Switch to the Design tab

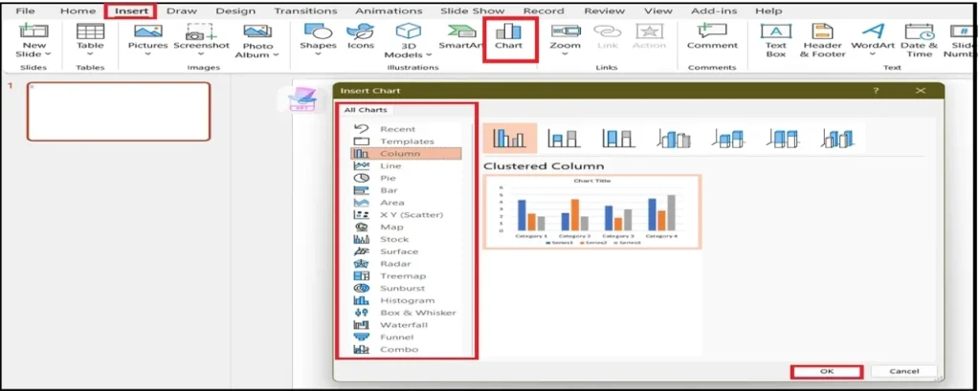235,11
